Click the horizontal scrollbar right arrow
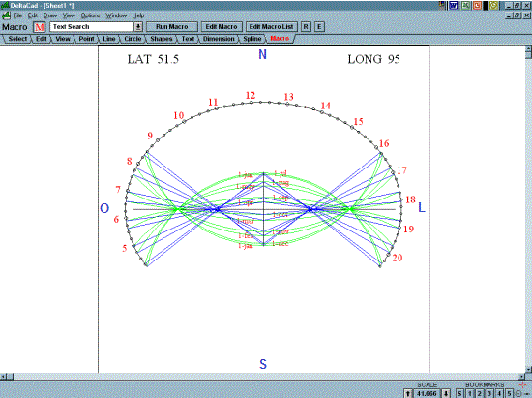This screenshot has width=532, height=398. point(521,377)
